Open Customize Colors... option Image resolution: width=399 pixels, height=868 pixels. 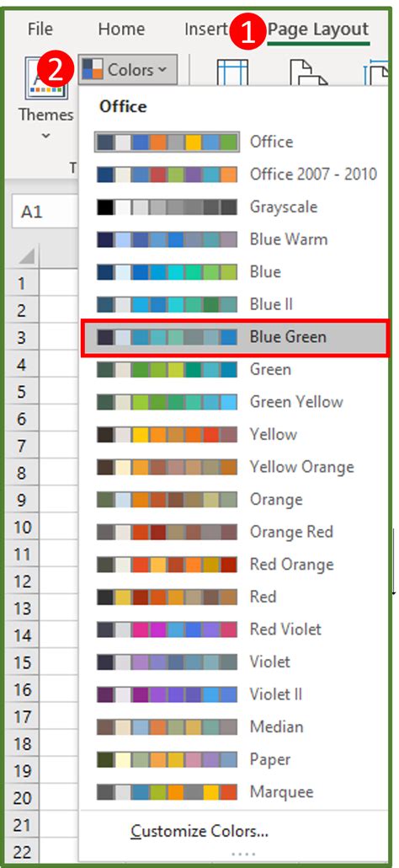(199, 832)
